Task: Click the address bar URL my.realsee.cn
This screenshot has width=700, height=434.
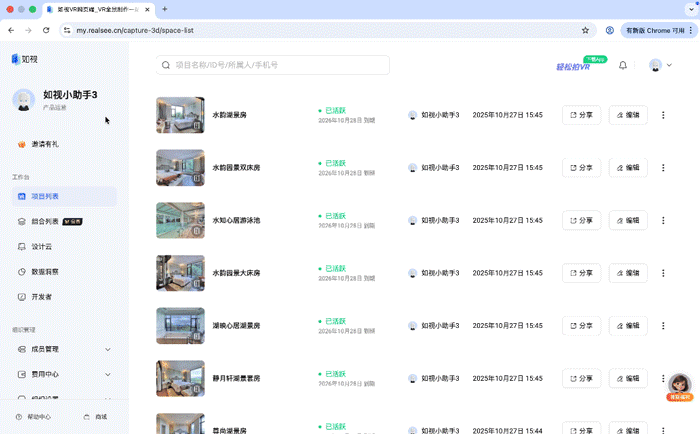Action: [x=135, y=30]
